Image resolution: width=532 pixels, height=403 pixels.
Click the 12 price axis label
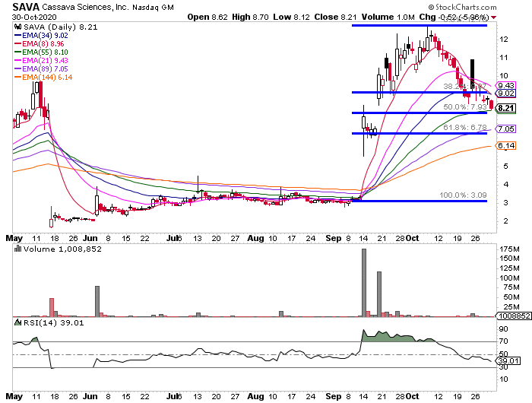tap(503, 40)
